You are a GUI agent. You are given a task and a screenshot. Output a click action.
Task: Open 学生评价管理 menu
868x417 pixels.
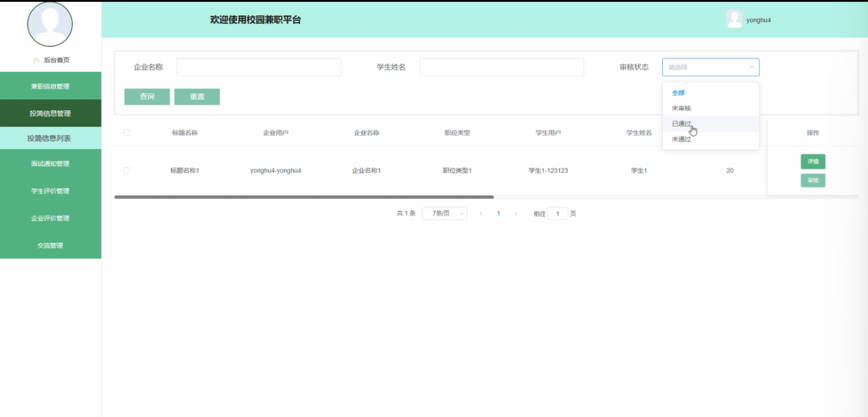pos(50,191)
